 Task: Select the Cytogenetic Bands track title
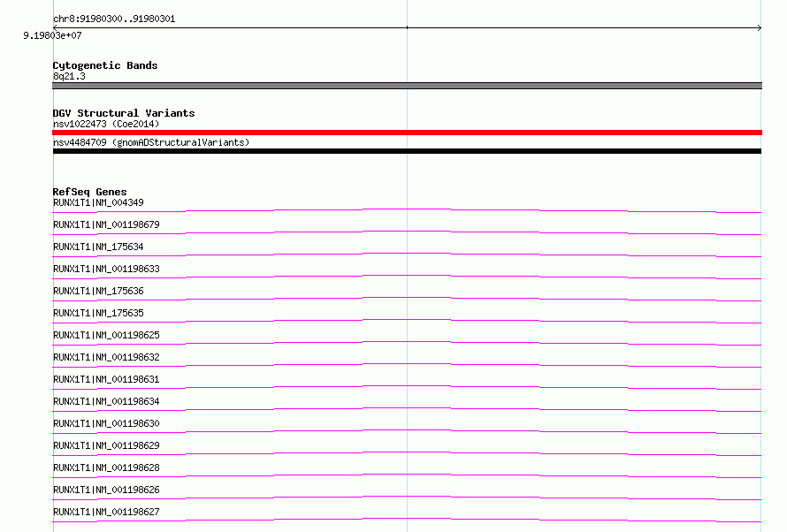point(105,65)
